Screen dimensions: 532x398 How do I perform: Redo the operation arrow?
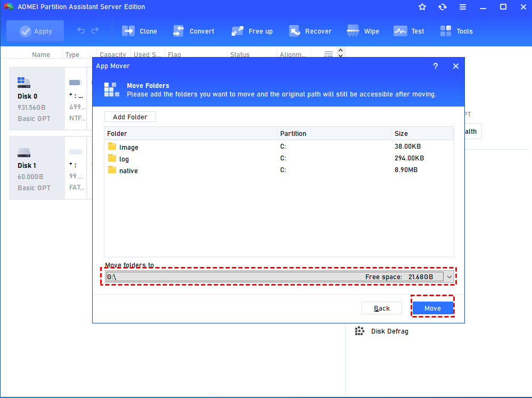[x=95, y=31]
